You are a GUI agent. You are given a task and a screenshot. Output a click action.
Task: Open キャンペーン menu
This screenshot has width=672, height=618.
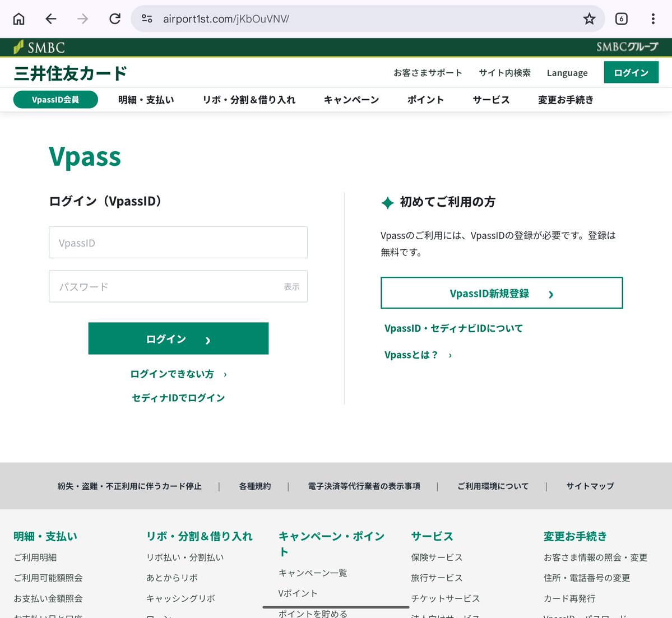[351, 100]
